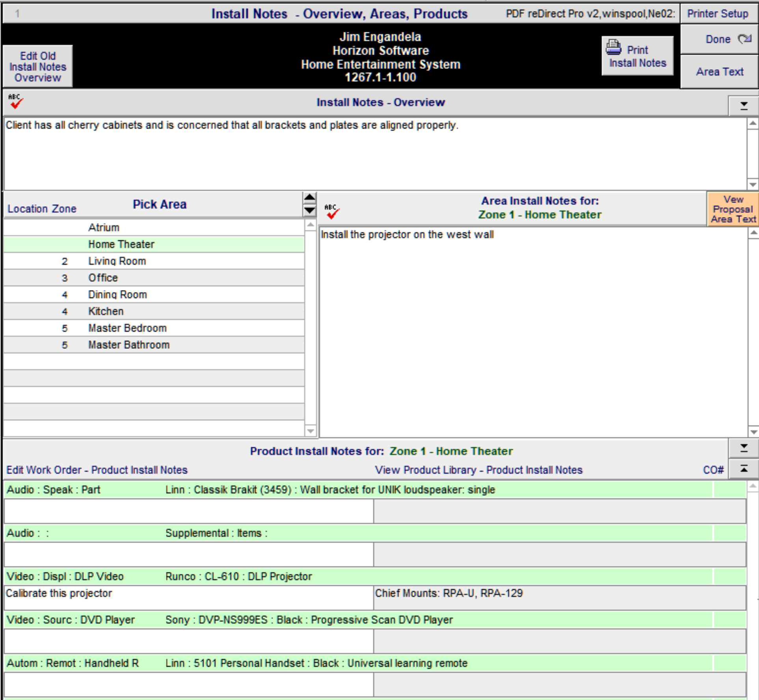Click Chief Mounts RPA-U library note

coord(560,598)
